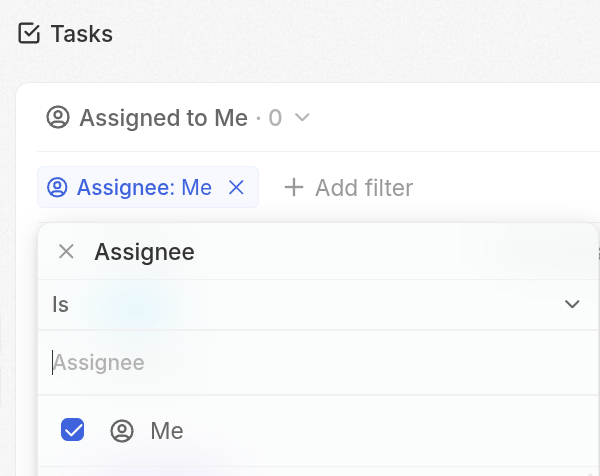Viewport: 600px width, 476px height.
Task: Click the person icon next to Me option
Action: coord(122,431)
